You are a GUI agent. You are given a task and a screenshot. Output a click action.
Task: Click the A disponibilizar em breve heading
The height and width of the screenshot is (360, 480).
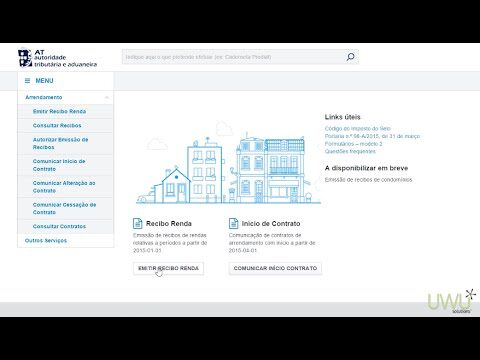coord(366,168)
